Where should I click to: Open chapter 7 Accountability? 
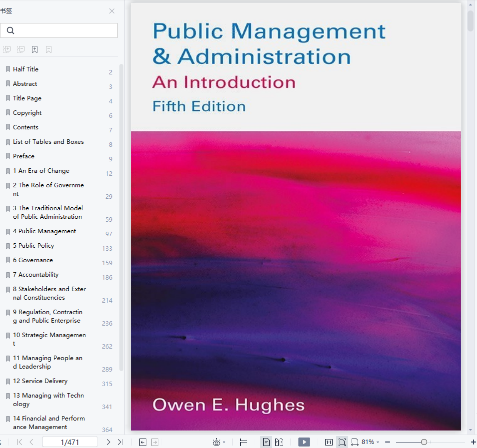[x=35, y=275]
